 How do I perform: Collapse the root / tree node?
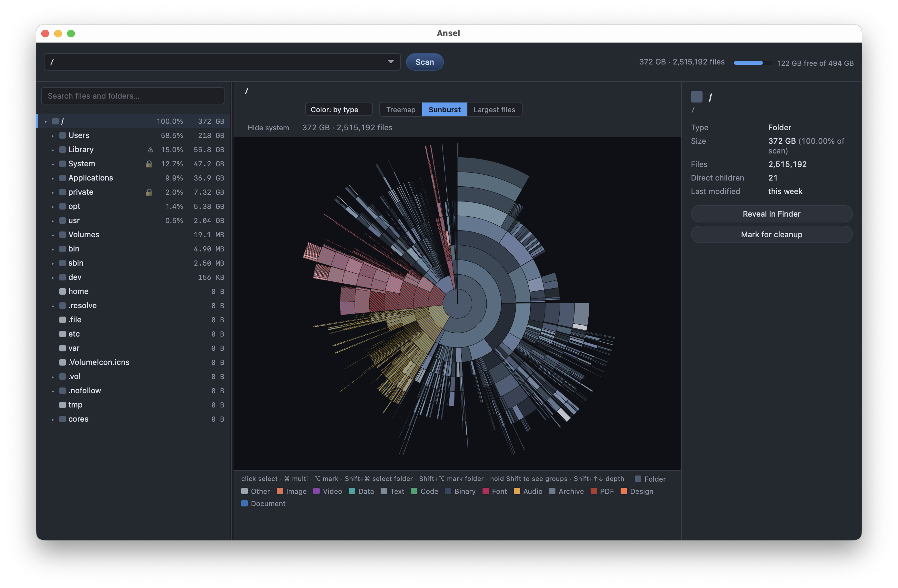(46, 122)
